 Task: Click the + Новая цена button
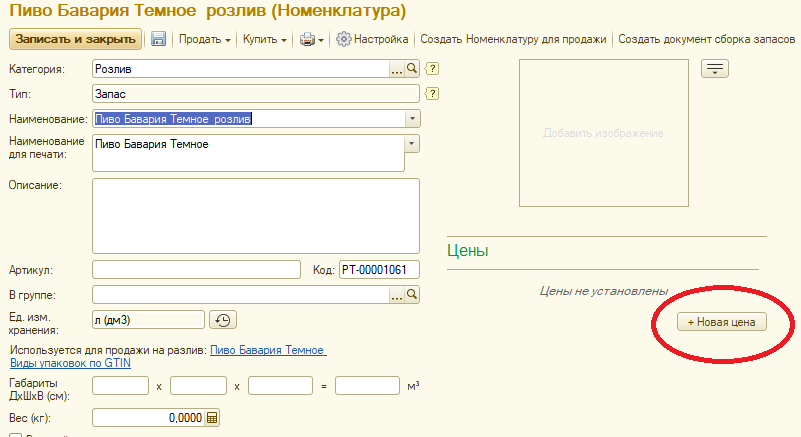click(x=720, y=322)
